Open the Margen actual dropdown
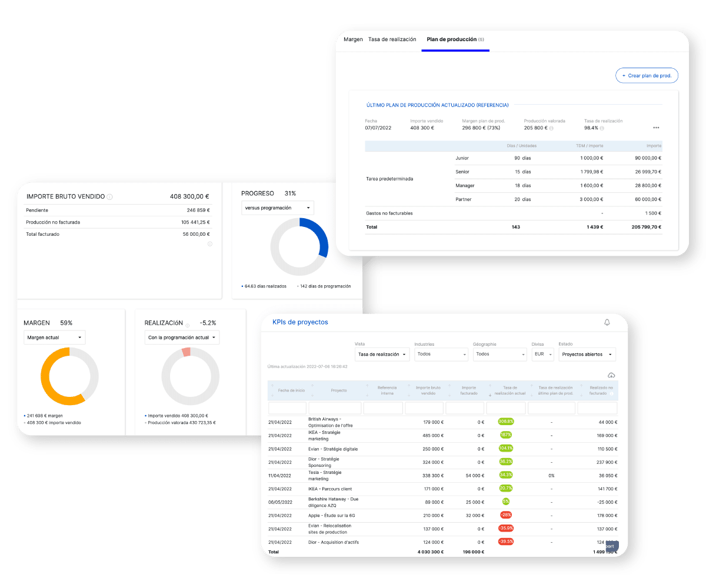 (54, 338)
